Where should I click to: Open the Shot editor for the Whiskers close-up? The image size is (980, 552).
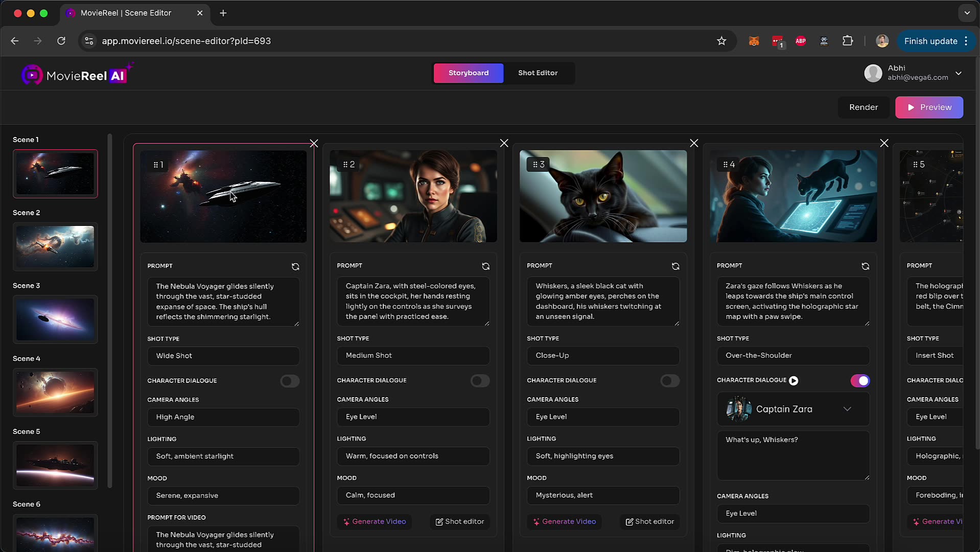click(649, 521)
